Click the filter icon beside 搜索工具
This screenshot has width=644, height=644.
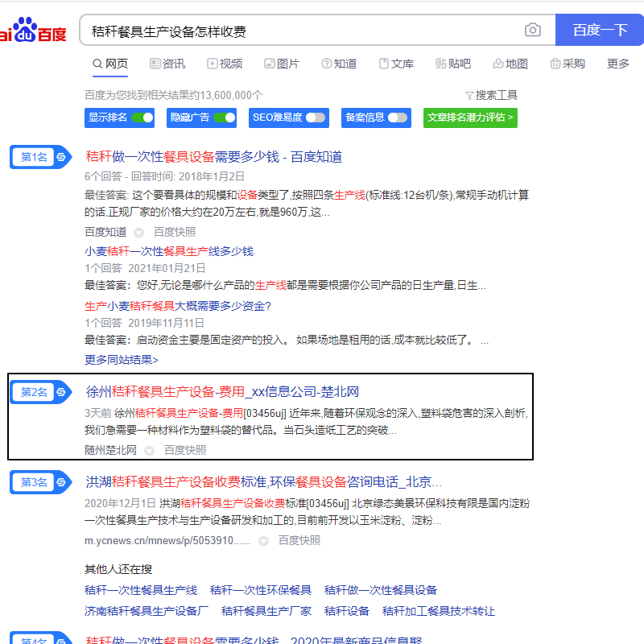tap(469, 96)
